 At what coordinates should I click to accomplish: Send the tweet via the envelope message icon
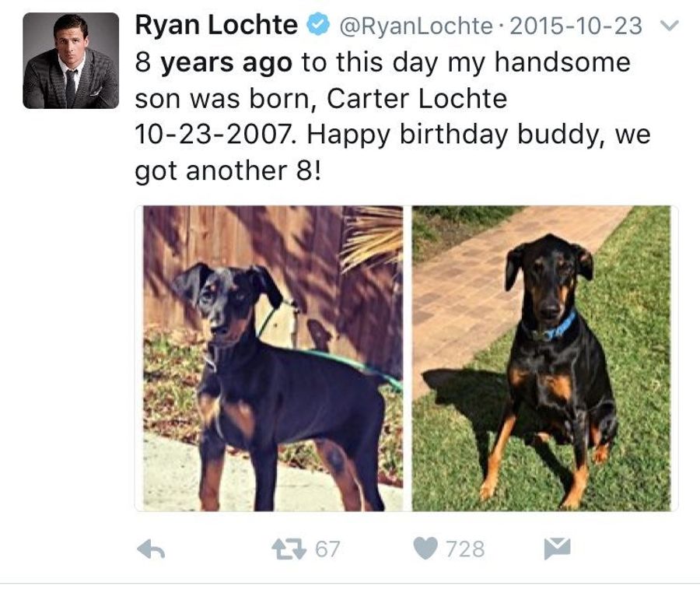point(557,549)
